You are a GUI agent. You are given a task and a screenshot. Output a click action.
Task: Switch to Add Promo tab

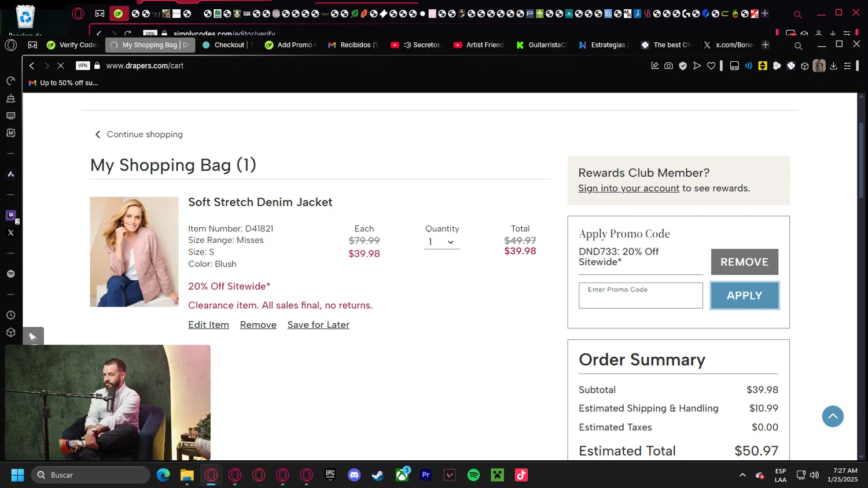pos(290,45)
